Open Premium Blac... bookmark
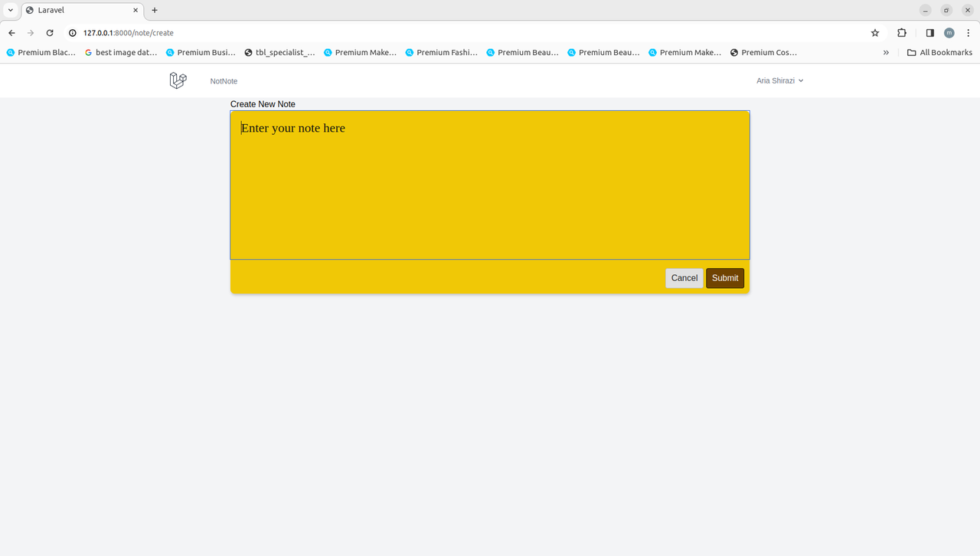 (x=41, y=53)
